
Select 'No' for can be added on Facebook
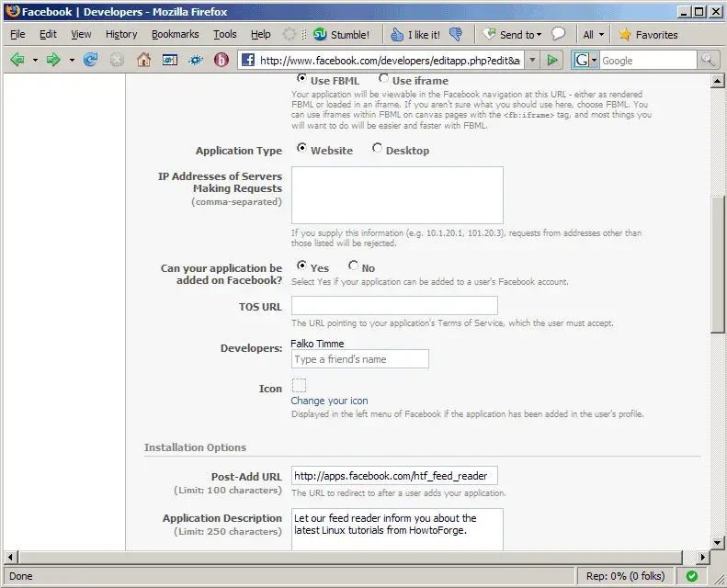click(x=353, y=265)
